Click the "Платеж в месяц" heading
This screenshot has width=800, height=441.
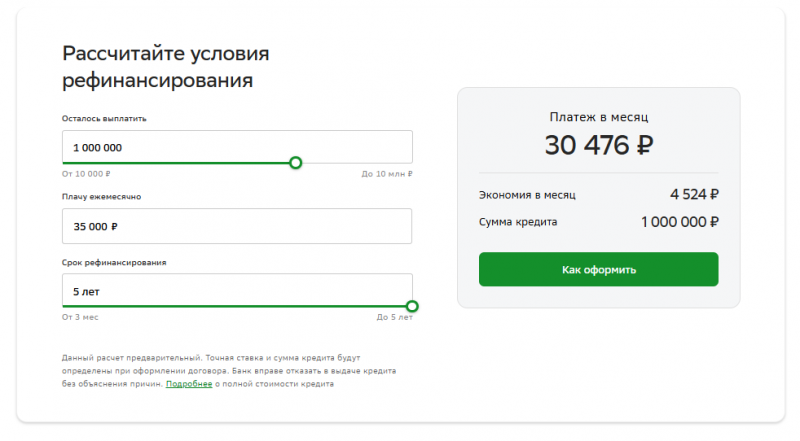(x=598, y=117)
